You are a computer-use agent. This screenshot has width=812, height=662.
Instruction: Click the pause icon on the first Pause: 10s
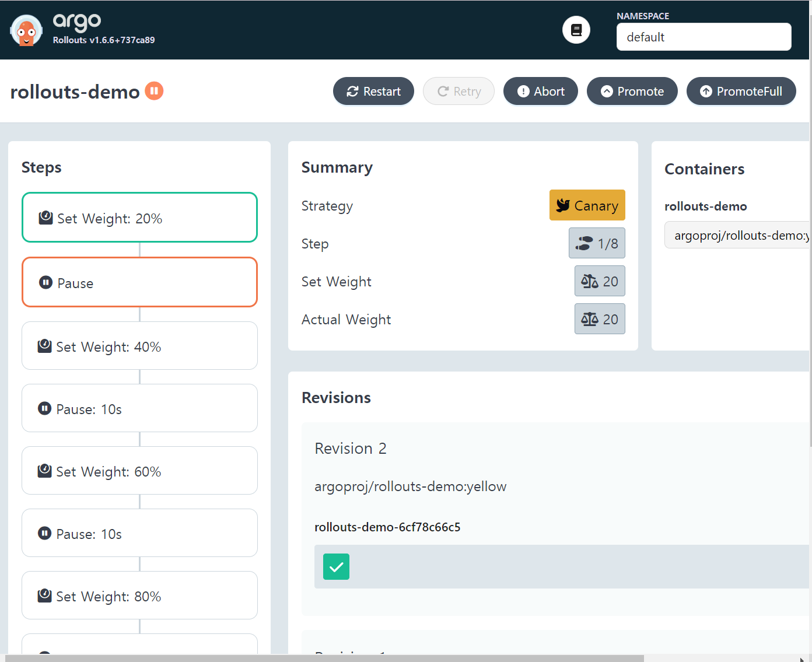pyautogui.click(x=44, y=408)
